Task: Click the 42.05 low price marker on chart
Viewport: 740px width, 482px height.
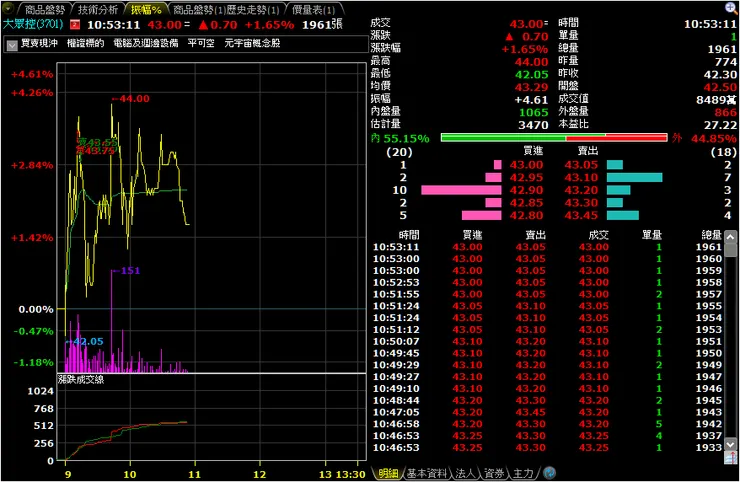Action: 84,341
